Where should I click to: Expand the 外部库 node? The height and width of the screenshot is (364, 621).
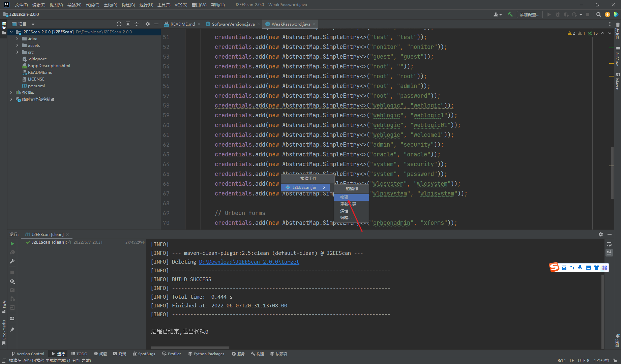coord(11,92)
